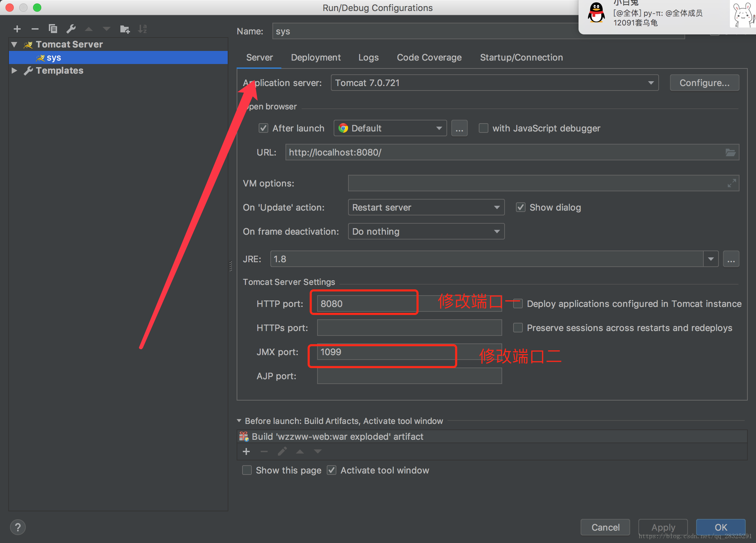This screenshot has width=756, height=543.
Task: Add new configuration with plus icon
Action: 17,29
